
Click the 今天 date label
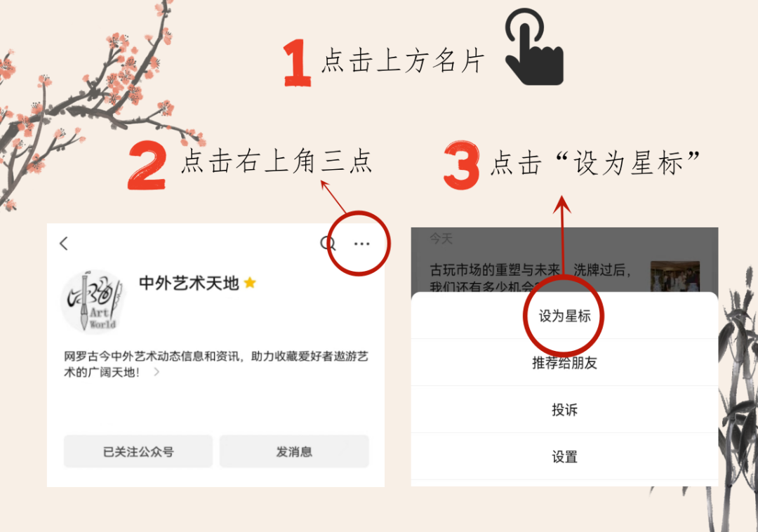click(441, 238)
